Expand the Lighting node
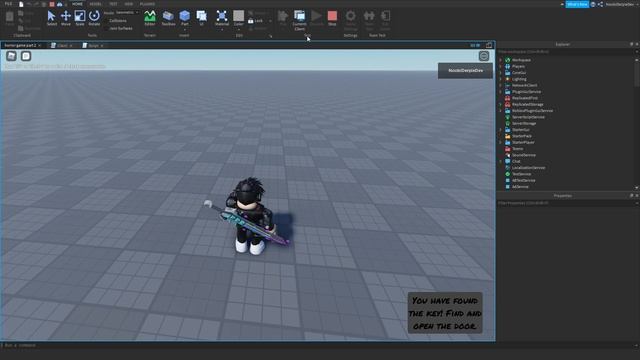This screenshot has height=360, width=640. click(x=501, y=79)
